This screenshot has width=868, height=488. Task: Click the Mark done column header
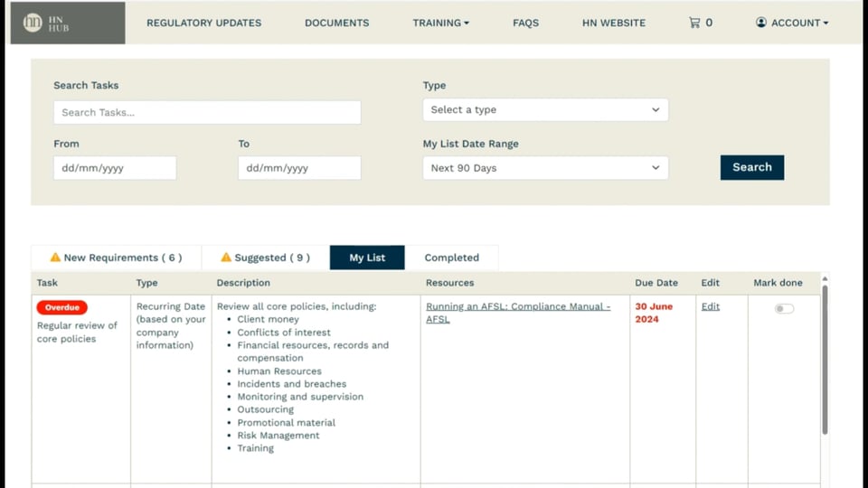778,283
